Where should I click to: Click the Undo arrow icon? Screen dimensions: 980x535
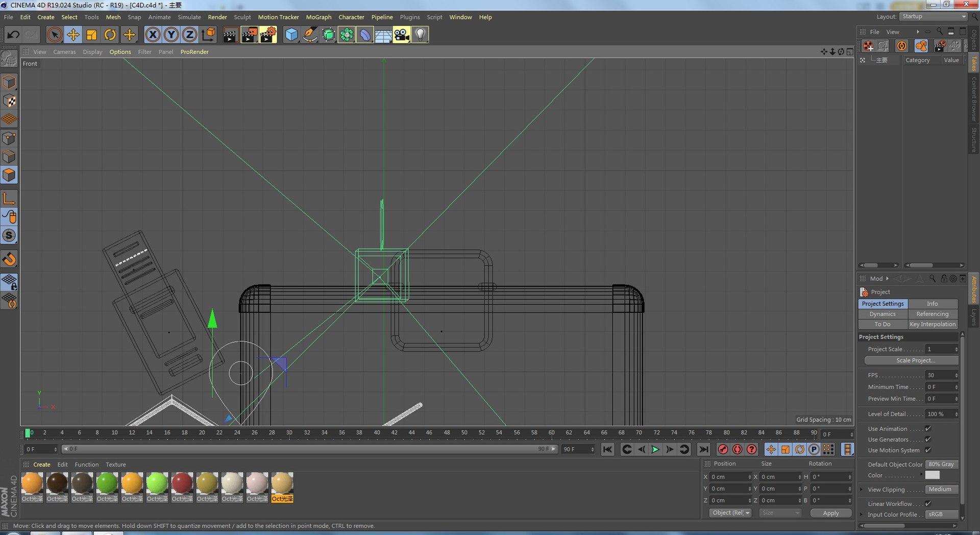coord(13,35)
